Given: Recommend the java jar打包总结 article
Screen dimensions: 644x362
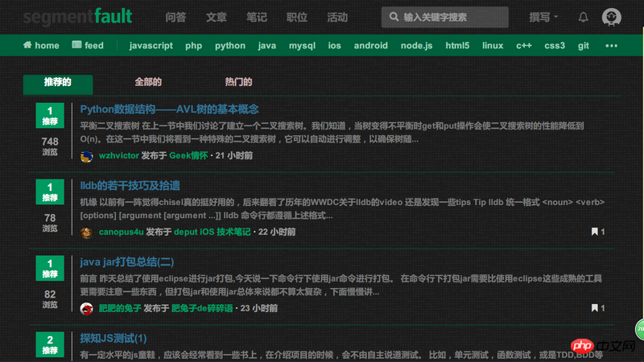Looking at the screenshot, I should point(50,268).
